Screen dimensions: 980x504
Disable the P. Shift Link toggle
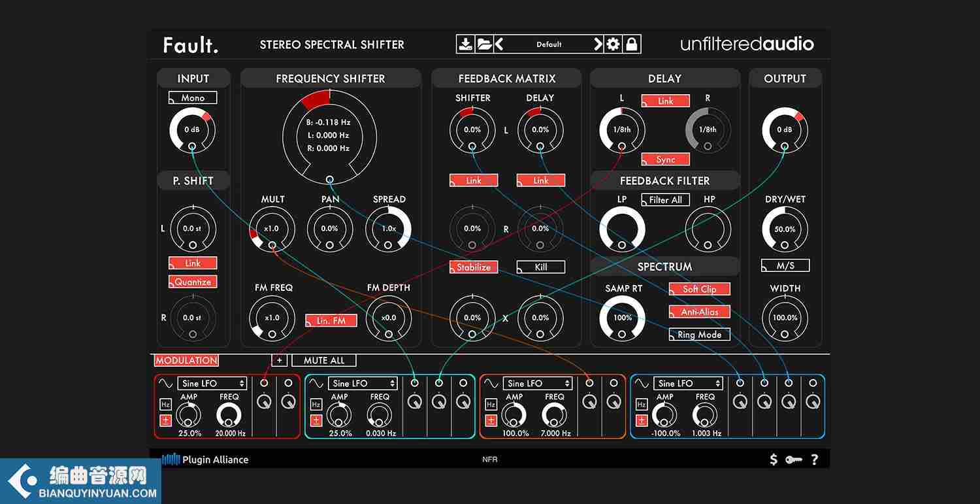tap(193, 263)
